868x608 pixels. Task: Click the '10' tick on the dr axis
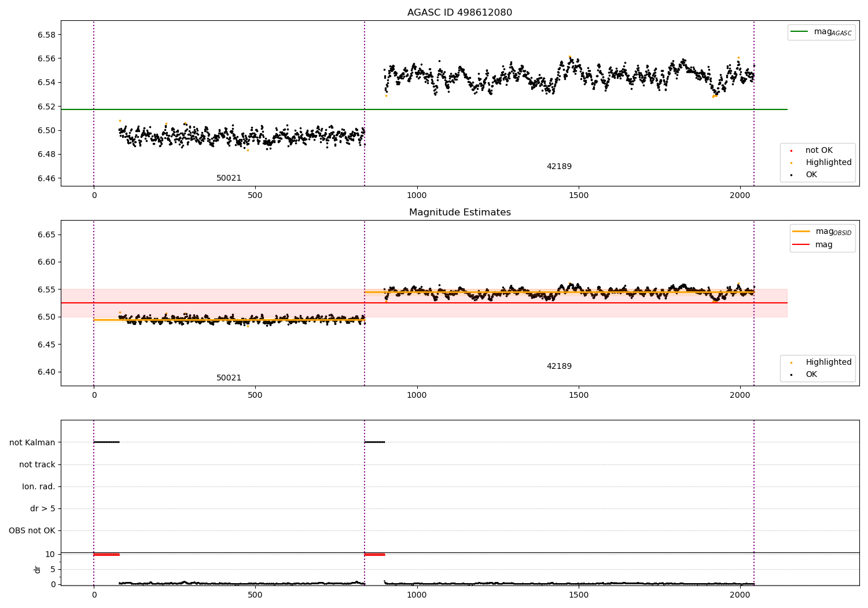(x=50, y=554)
